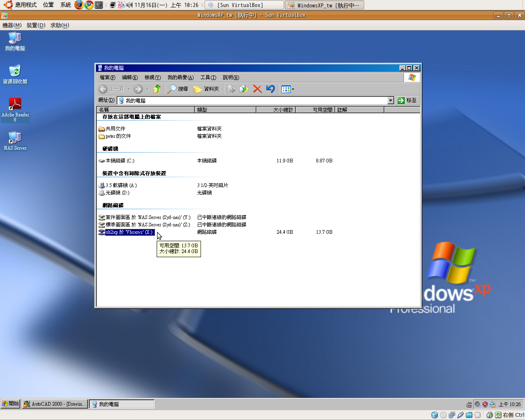Select the 3.5 軟碟機 (A:) drive
The image size is (525, 420).
(x=118, y=185)
